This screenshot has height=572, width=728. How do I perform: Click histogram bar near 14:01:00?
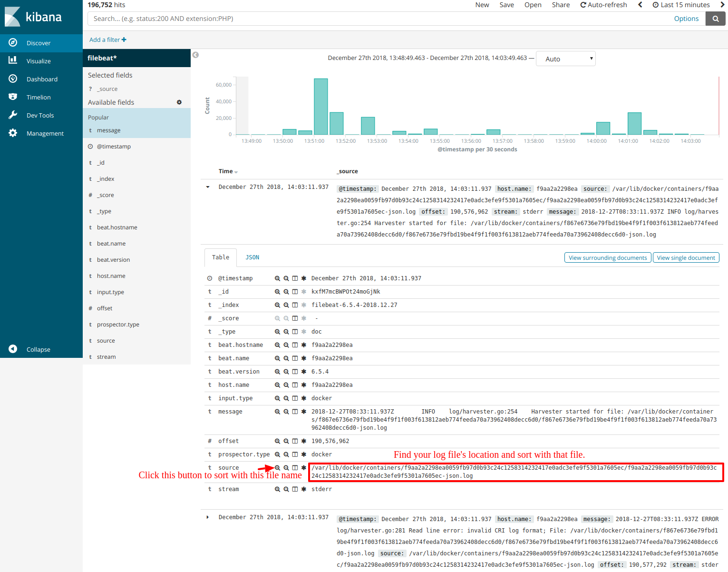[x=635, y=124]
